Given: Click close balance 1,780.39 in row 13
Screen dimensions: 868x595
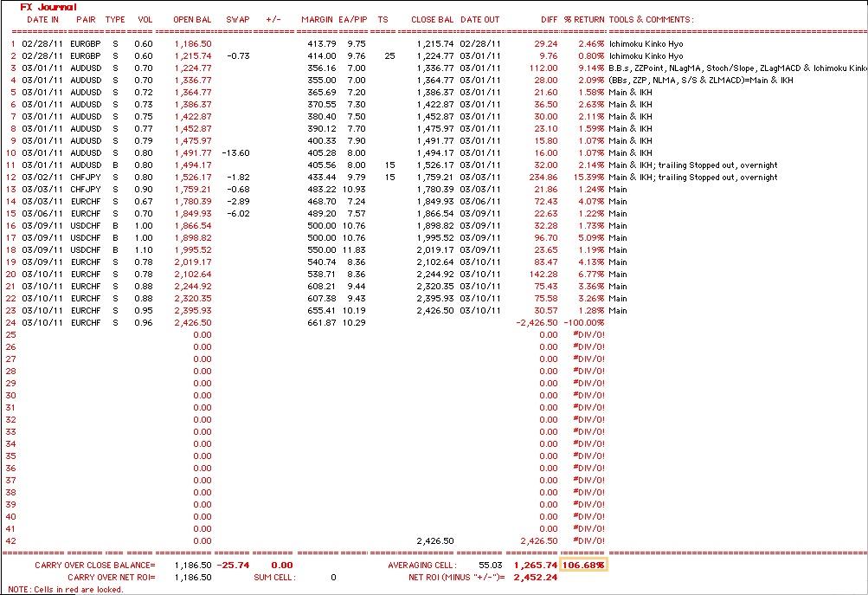Looking at the screenshot, I should pos(435,190).
